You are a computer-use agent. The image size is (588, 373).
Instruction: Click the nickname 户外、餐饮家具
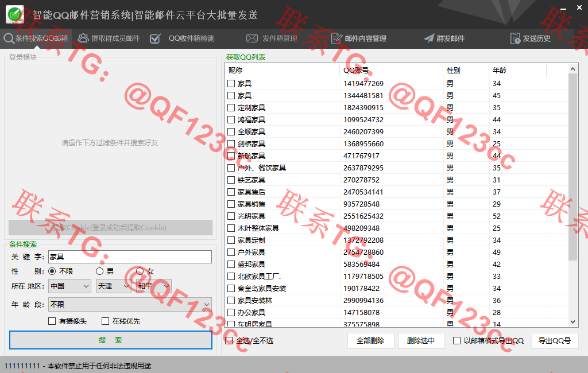pos(262,168)
